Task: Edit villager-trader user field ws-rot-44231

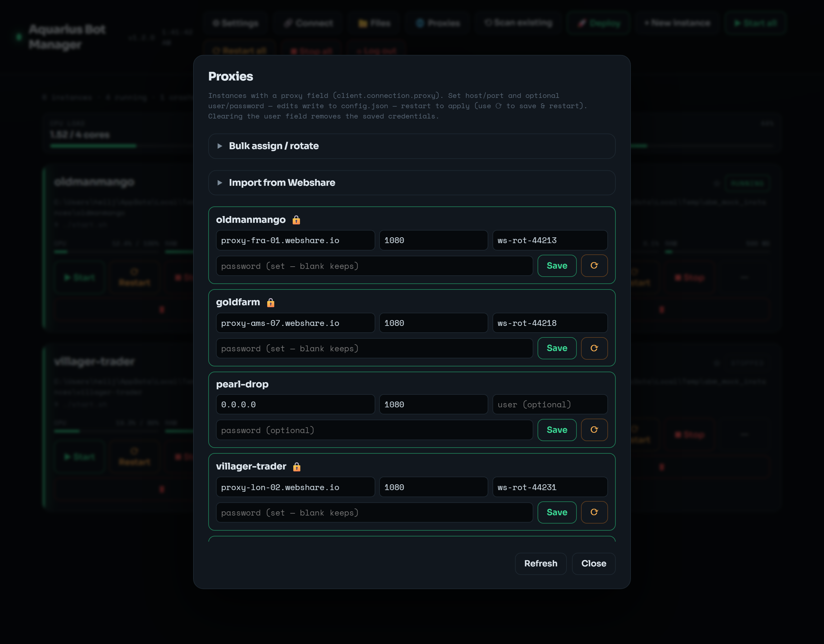Action: 550,487
